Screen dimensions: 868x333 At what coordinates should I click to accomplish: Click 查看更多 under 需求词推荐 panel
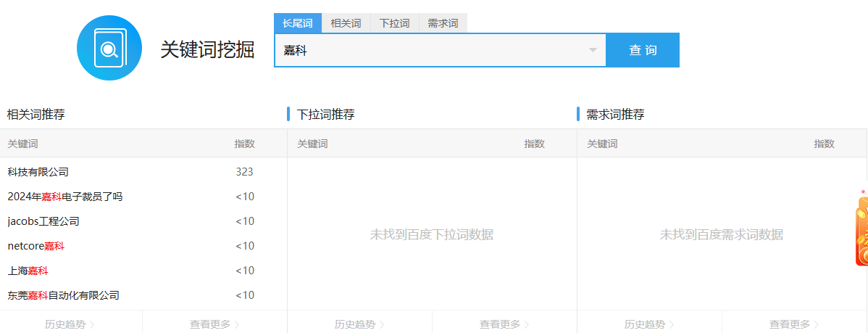[x=794, y=324]
